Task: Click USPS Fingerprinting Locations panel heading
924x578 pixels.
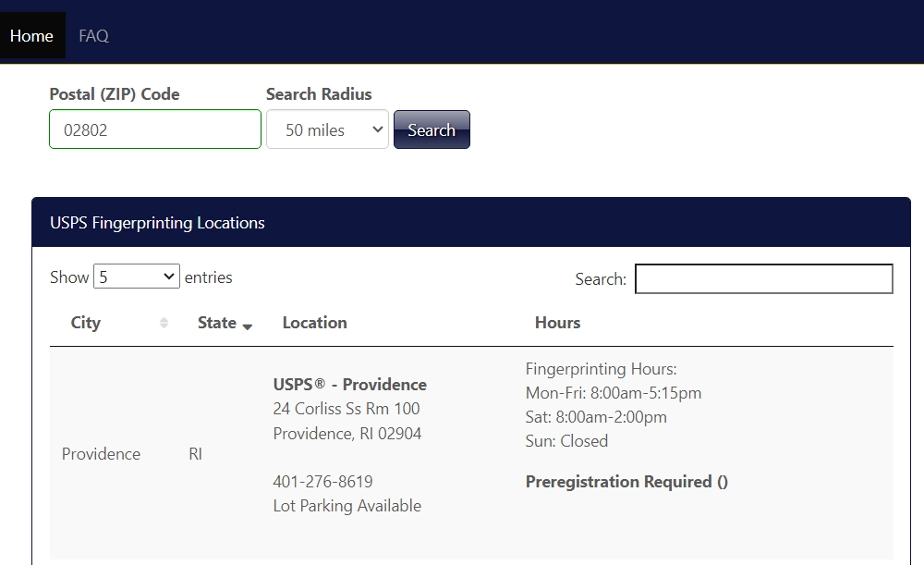Action: coord(157,223)
